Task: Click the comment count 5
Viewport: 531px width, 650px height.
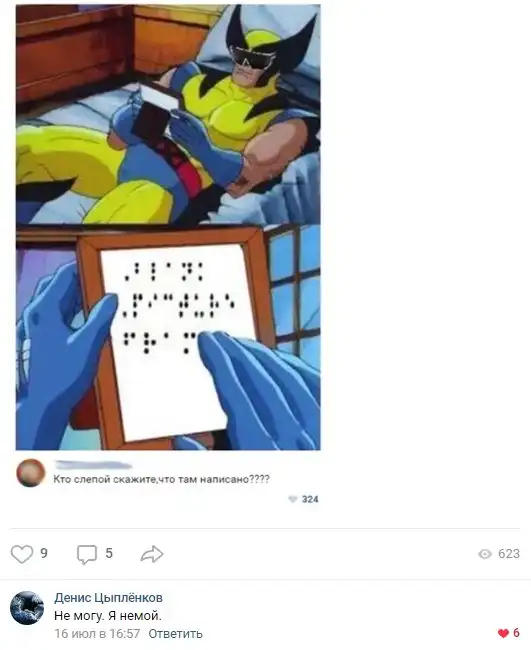Action: [109, 553]
